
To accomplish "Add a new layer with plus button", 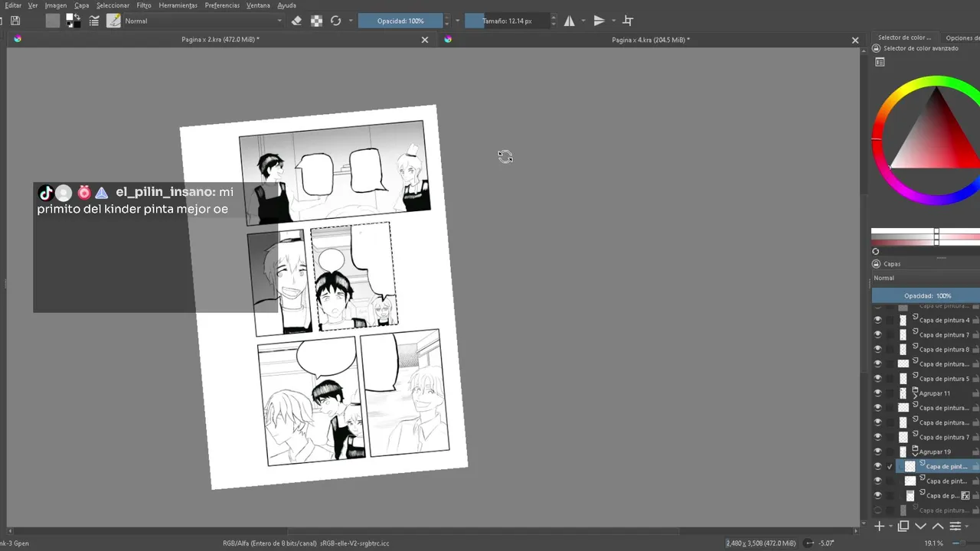I will pyautogui.click(x=880, y=526).
